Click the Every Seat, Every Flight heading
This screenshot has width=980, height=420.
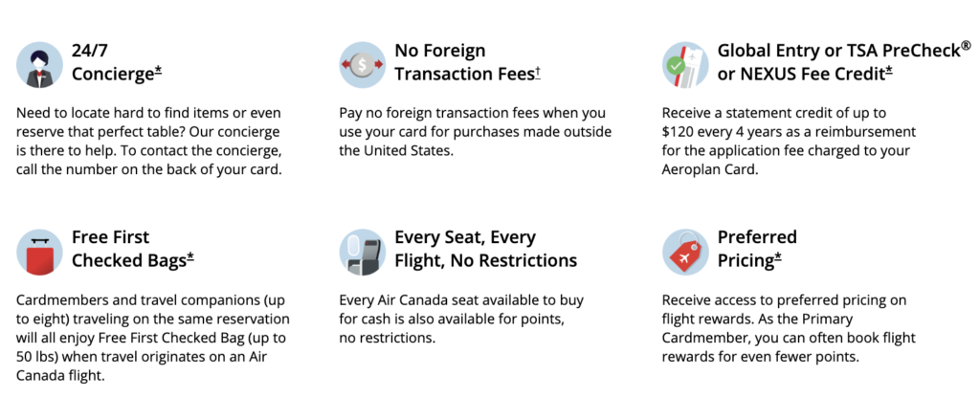click(485, 249)
